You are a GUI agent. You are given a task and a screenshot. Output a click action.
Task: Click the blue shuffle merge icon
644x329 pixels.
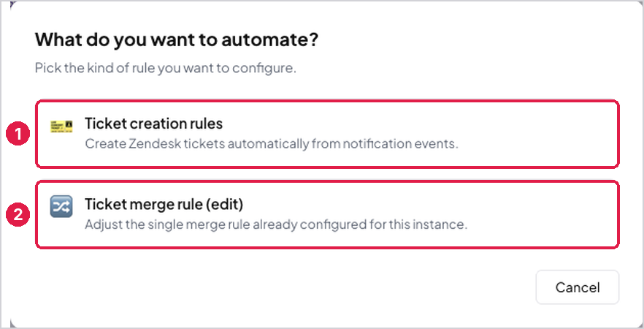click(x=61, y=206)
